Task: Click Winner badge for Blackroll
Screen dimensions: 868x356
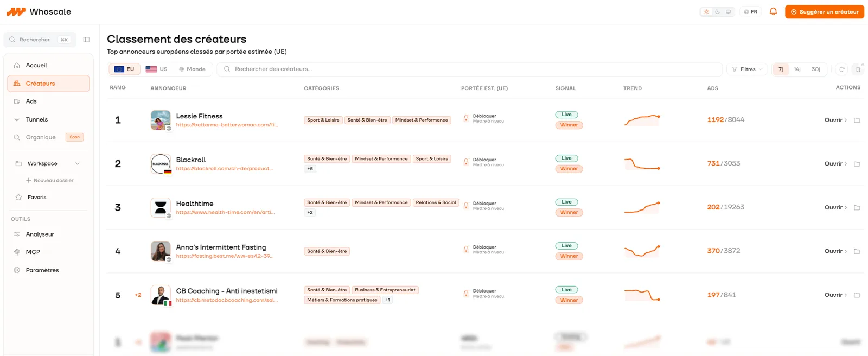Action: pos(569,169)
